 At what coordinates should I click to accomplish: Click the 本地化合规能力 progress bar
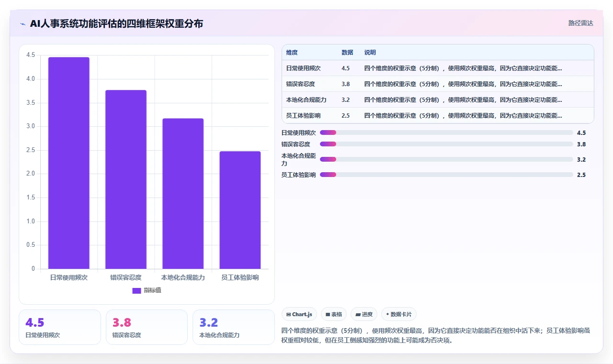coord(446,159)
